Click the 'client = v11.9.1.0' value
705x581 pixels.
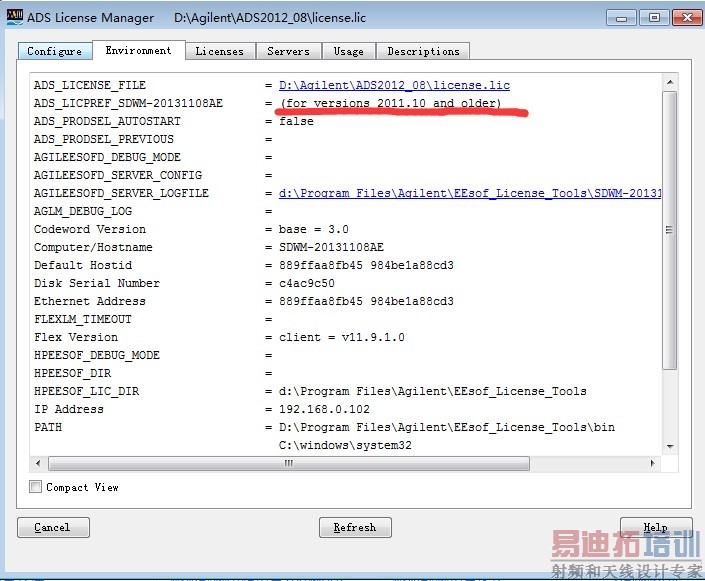342,337
